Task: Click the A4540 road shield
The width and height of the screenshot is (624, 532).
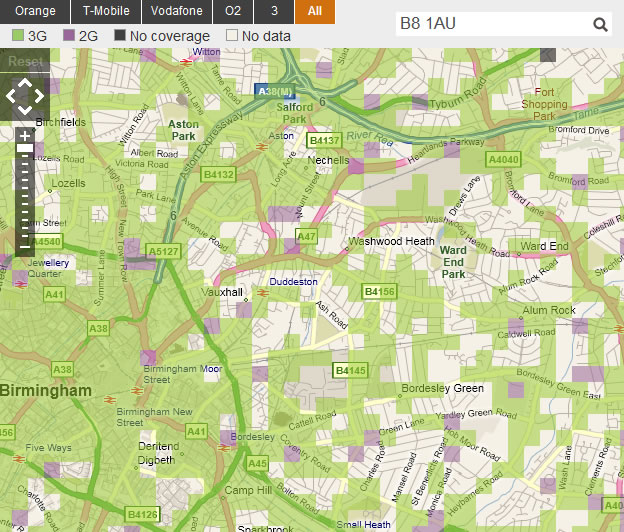Action: pos(47,242)
